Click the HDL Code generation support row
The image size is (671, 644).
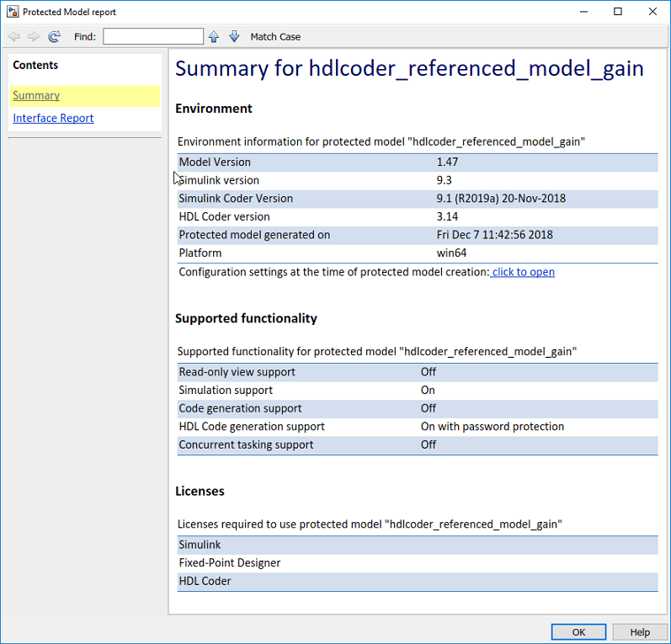coord(418,427)
